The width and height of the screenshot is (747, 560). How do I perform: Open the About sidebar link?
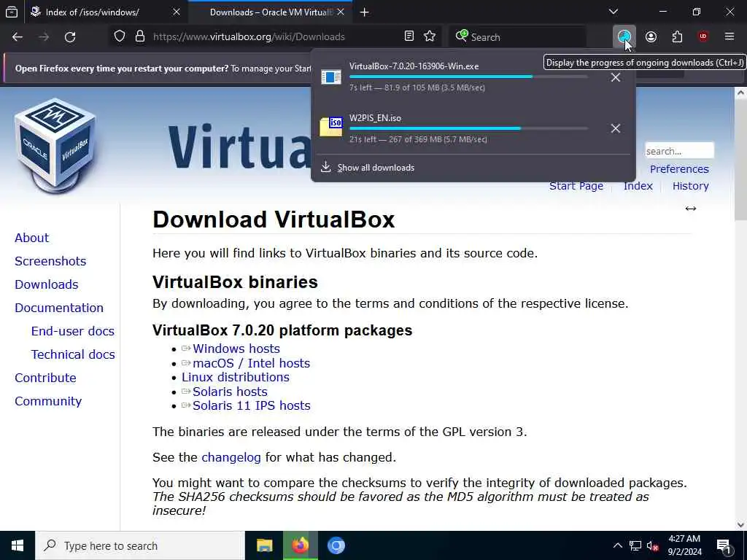31,238
